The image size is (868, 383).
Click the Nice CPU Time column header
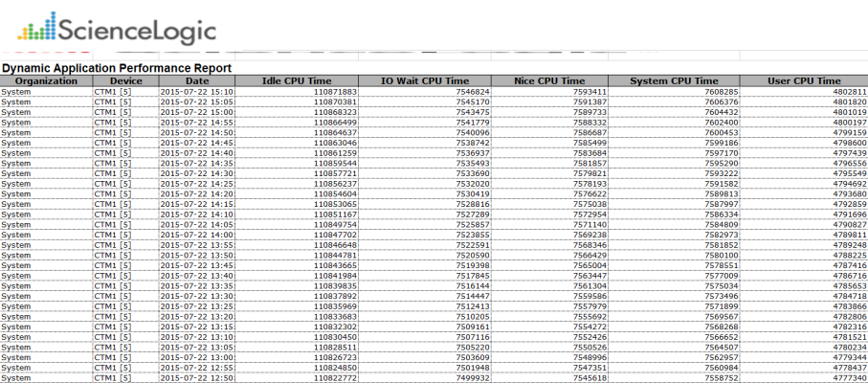(549, 81)
